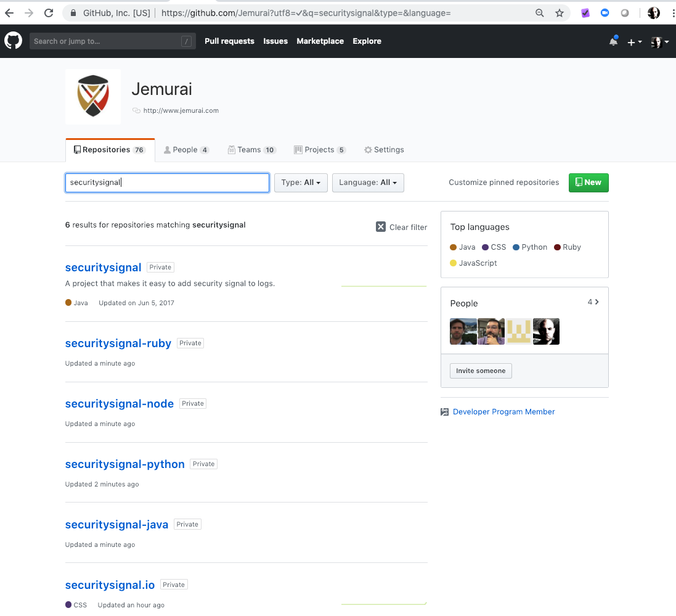Screen dimensions: 676x616
Task: Open the Language: All dropdown
Action: click(368, 183)
